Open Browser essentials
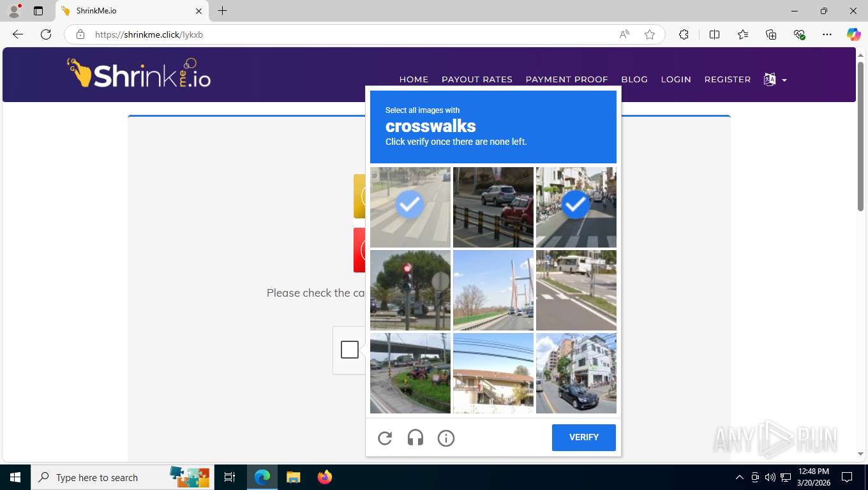 [799, 34]
